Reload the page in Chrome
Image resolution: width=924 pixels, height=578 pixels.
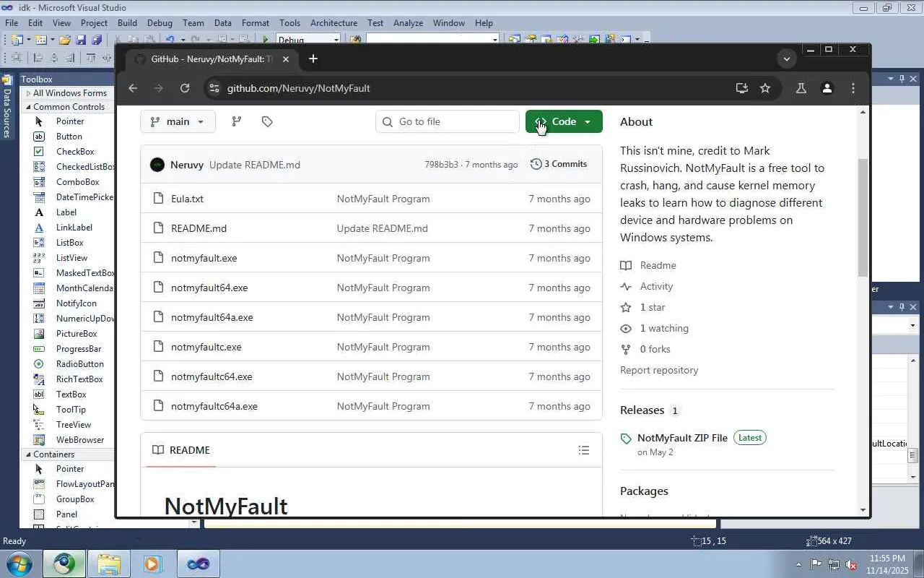coord(185,88)
